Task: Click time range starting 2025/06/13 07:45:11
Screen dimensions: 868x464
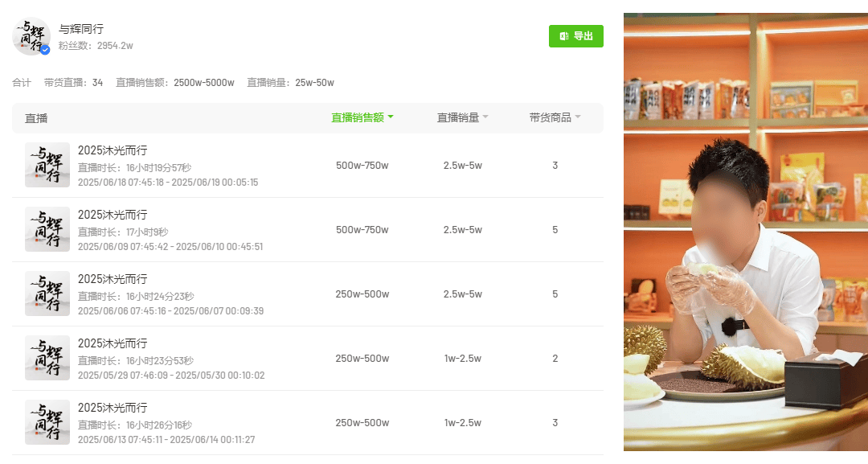Action: point(166,439)
